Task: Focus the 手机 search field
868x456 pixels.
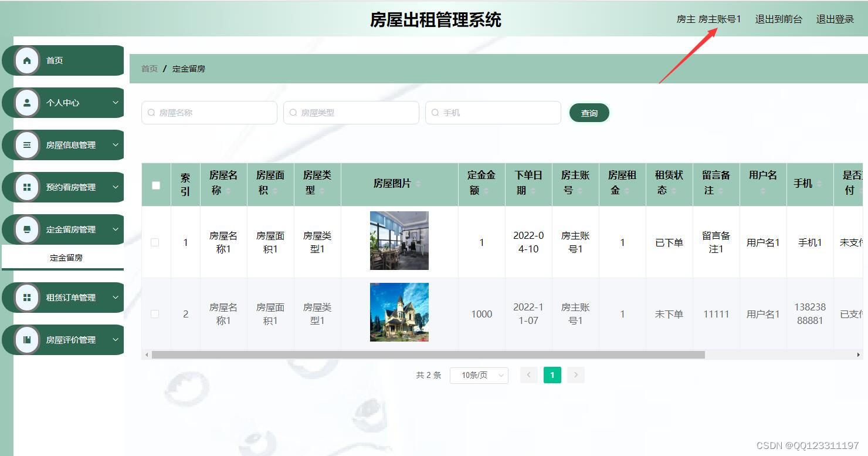Action: (x=493, y=113)
